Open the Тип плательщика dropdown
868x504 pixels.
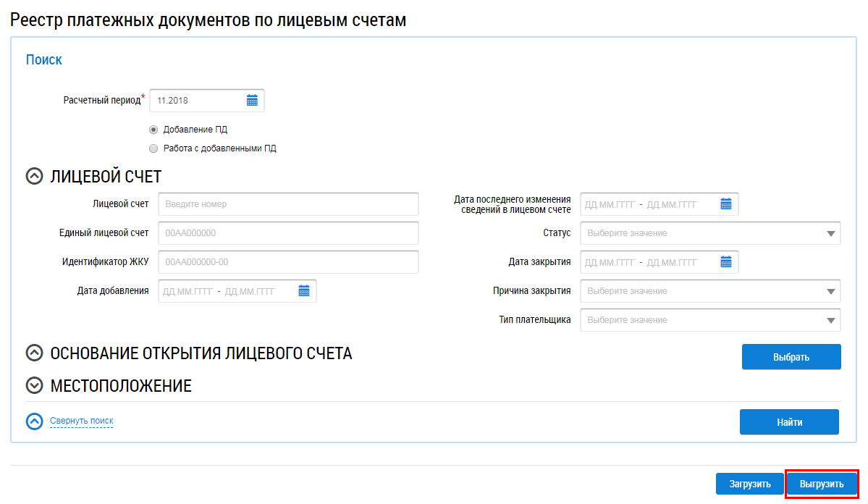710,320
